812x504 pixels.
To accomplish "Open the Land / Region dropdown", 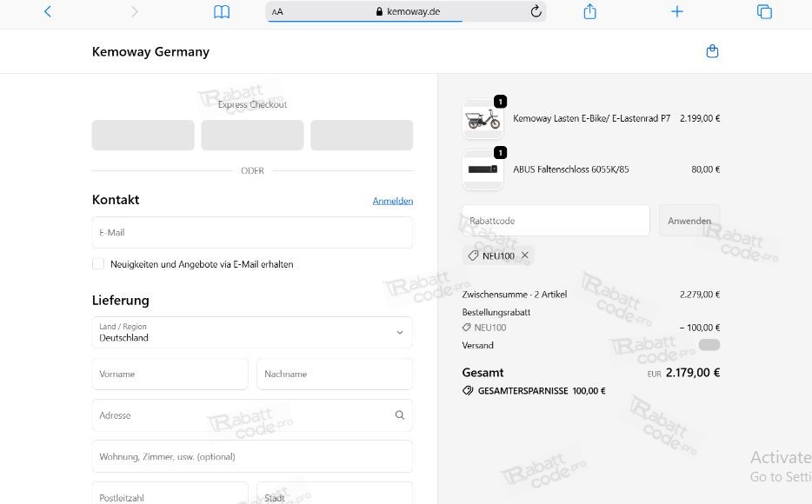I will pos(252,332).
